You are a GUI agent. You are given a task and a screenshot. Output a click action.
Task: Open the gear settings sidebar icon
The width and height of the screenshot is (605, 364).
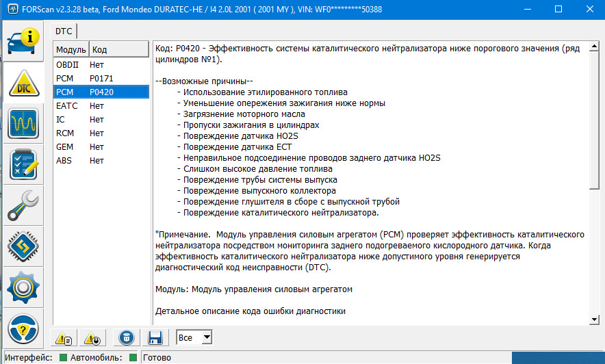click(23, 287)
